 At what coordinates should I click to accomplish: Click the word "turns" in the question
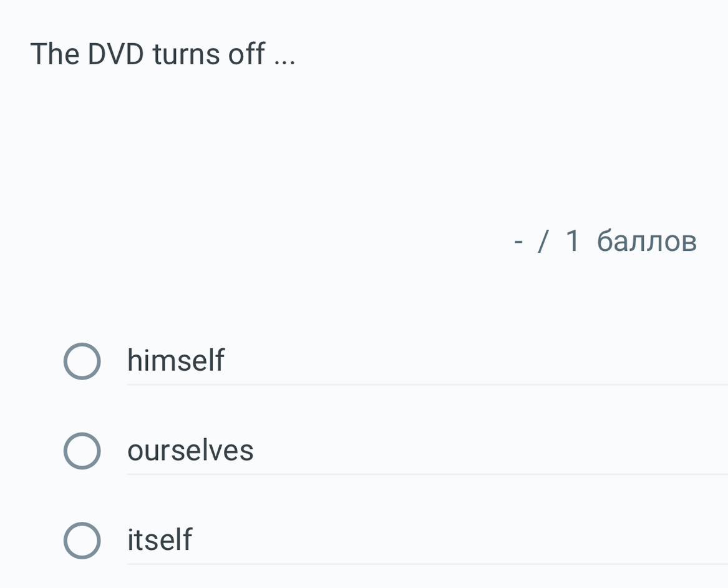pyautogui.click(x=186, y=54)
